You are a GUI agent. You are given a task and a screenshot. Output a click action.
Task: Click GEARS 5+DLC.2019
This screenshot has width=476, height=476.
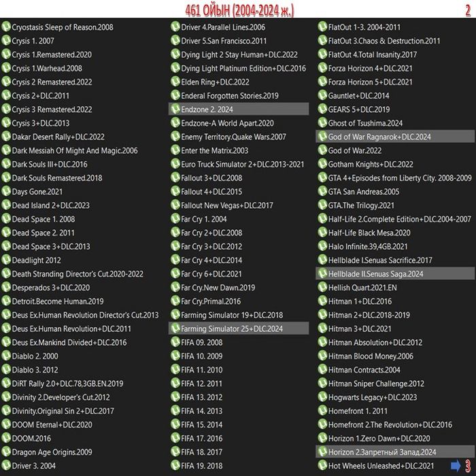coord(359,109)
